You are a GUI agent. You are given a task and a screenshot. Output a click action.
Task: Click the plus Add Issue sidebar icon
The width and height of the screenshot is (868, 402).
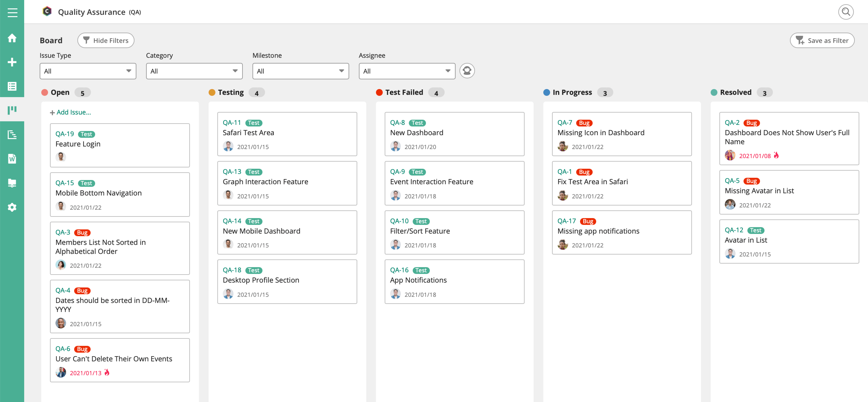[x=12, y=62]
